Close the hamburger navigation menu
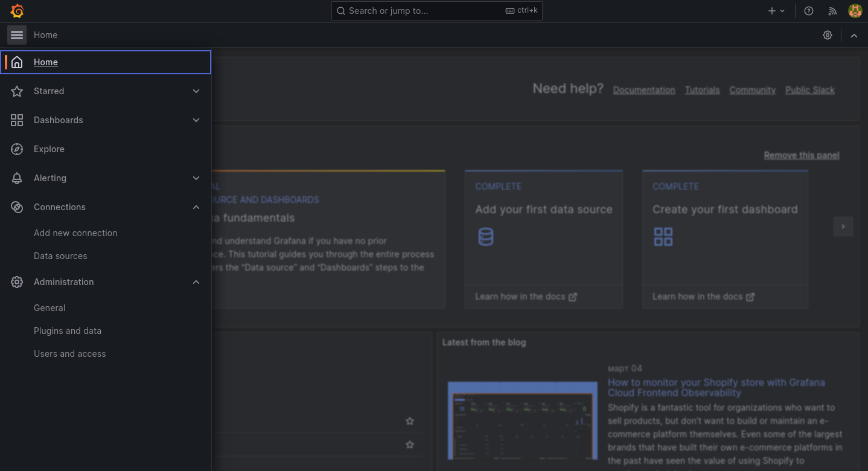 click(17, 35)
